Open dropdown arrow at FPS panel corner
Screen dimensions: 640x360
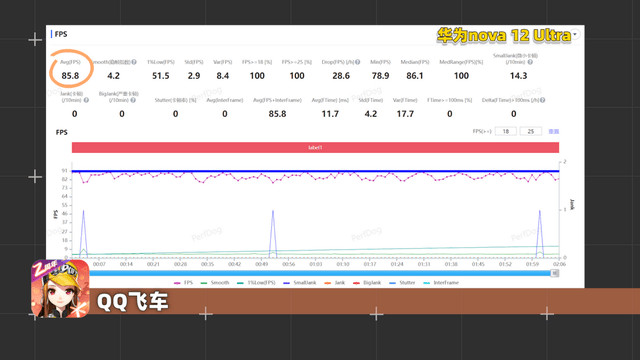coord(575,34)
